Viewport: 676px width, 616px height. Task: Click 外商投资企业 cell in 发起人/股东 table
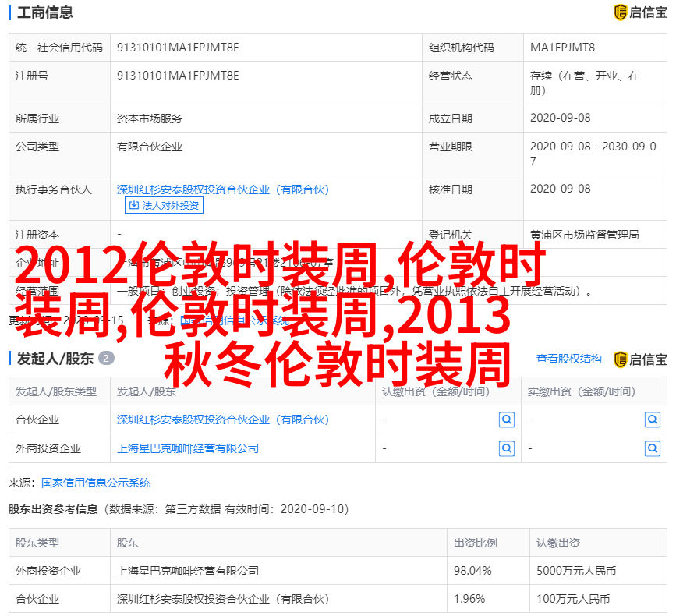48,449
